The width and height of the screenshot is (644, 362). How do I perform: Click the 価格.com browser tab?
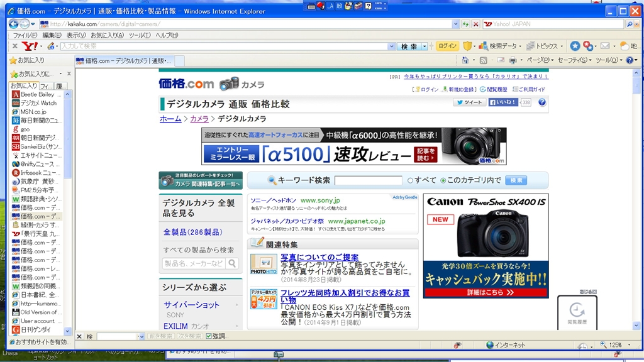pyautogui.click(x=125, y=61)
